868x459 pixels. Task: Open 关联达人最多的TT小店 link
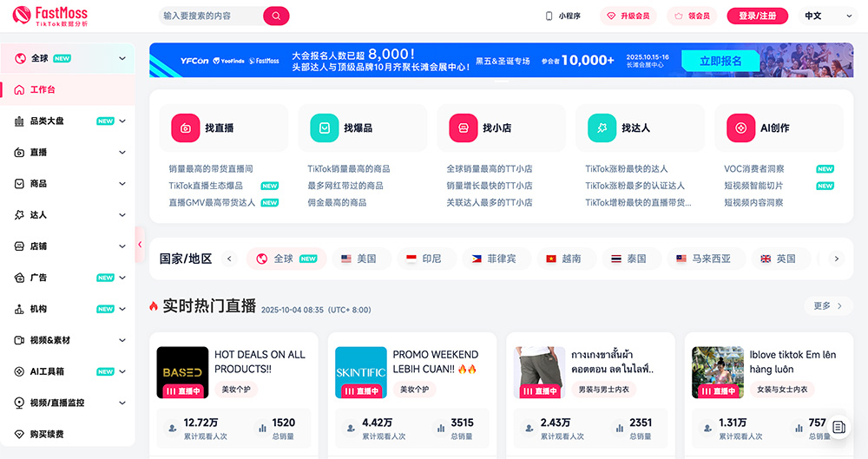[x=490, y=203]
